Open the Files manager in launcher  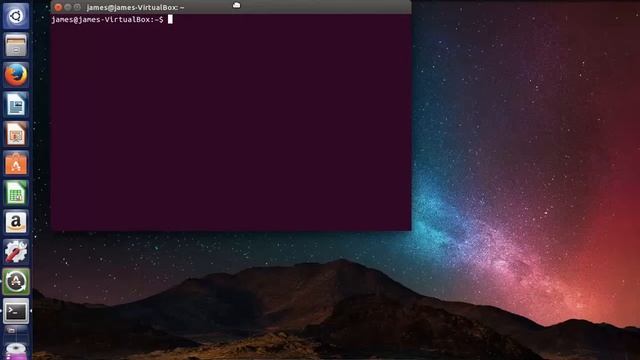pyautogui.click(x=16, y=45)
